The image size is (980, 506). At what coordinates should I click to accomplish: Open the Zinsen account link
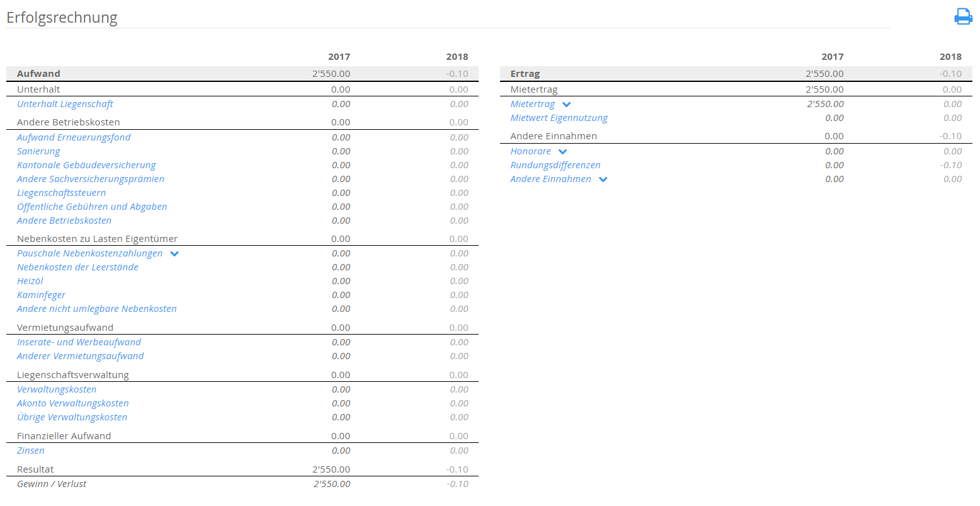[x=31, y=451]
